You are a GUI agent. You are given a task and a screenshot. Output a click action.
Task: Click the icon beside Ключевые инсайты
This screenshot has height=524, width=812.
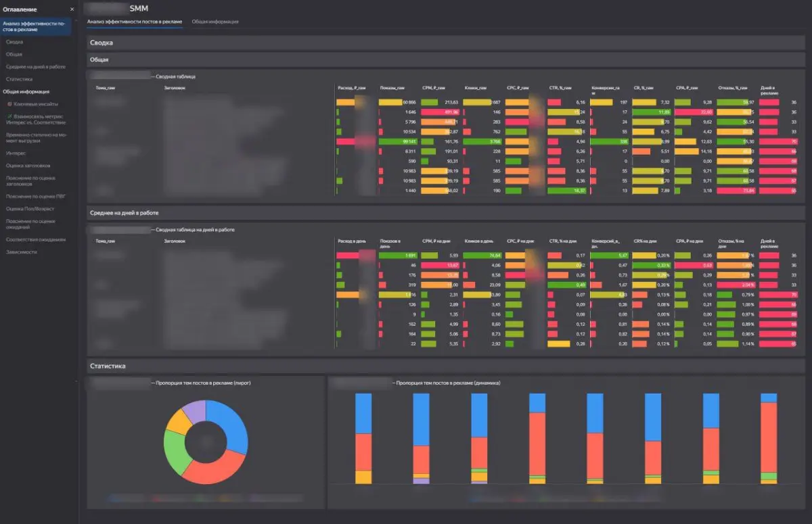coord(9,104)
